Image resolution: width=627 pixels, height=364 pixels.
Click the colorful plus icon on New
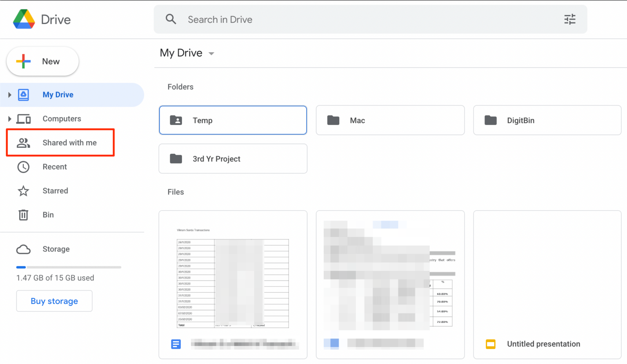(x=23, y=61)
